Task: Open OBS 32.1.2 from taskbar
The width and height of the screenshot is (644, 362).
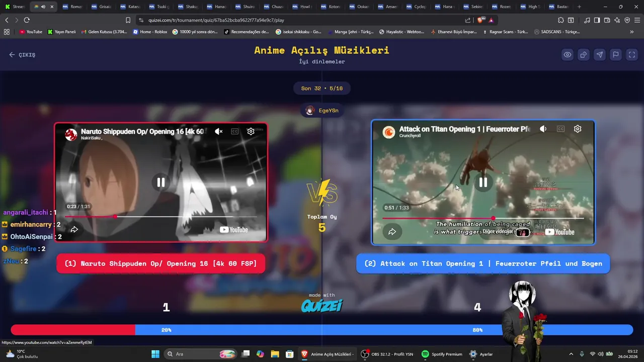Action: (x=387, y=354)
